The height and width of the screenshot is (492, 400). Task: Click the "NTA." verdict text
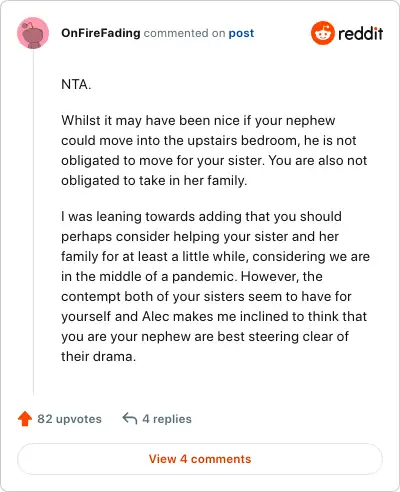[76, 84]
